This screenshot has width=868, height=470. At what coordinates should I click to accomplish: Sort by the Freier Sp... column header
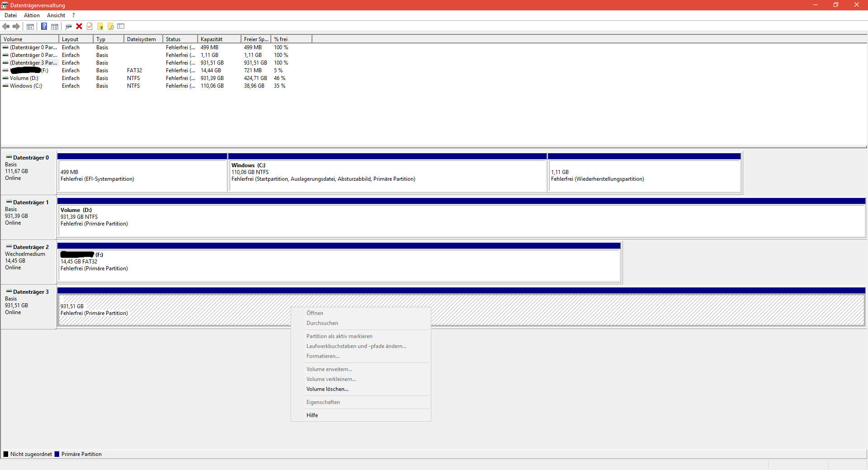256,39
